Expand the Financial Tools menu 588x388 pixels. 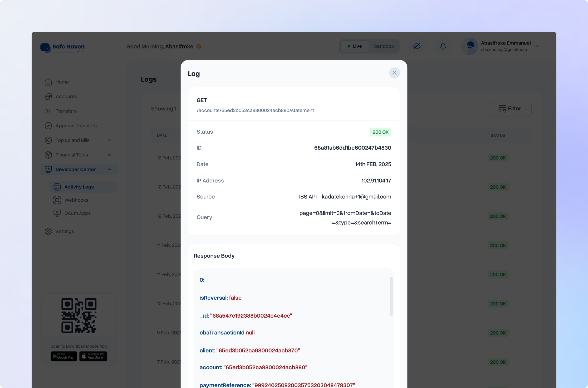110,155
